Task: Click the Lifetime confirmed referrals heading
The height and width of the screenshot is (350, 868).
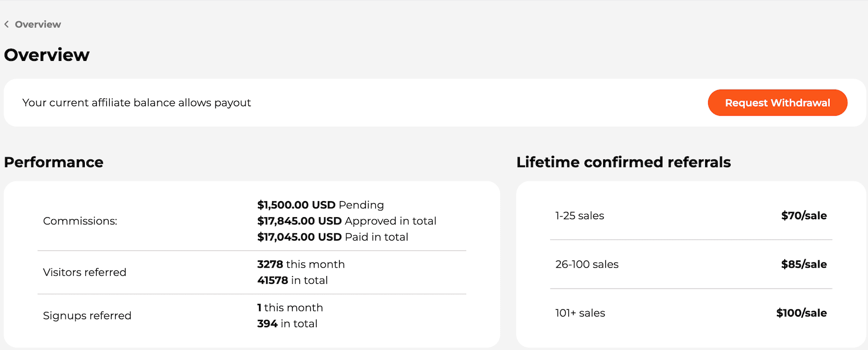Action: 623,162
